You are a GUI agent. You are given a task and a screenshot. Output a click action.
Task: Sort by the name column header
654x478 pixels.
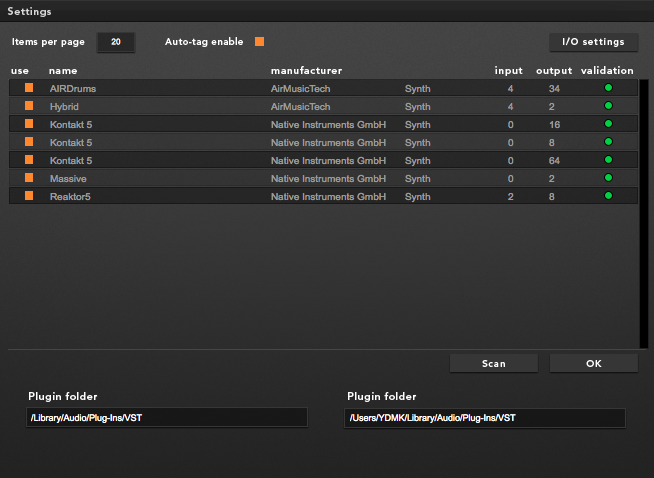coord(63,70)
